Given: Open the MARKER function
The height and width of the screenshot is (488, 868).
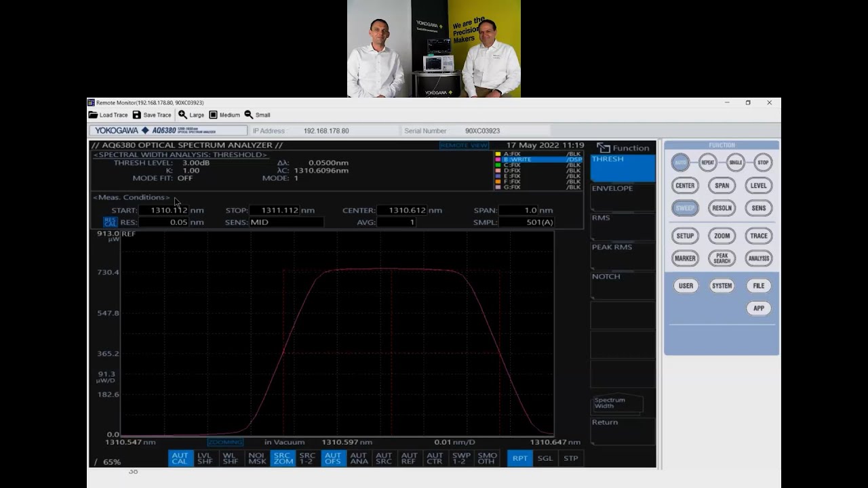Looking at the screenshot, I should point(685,258).
